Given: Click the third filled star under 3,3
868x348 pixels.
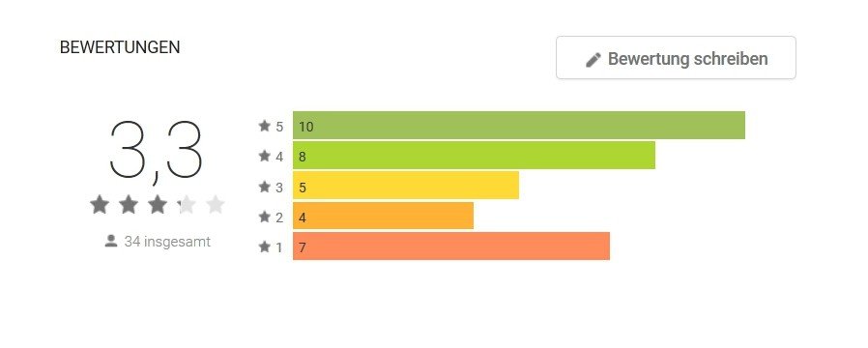Looking at the screenshot, I should coord(158,205).
